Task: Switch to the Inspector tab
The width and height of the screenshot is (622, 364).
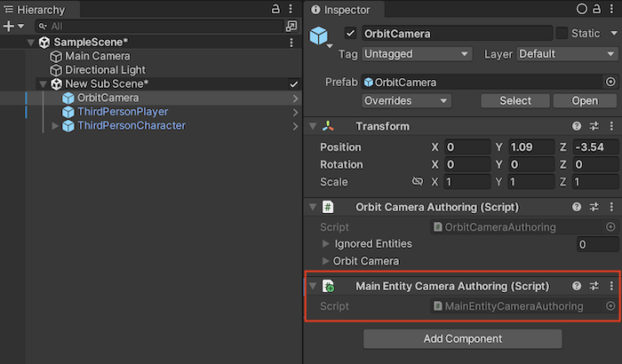Action: [347, 10]
